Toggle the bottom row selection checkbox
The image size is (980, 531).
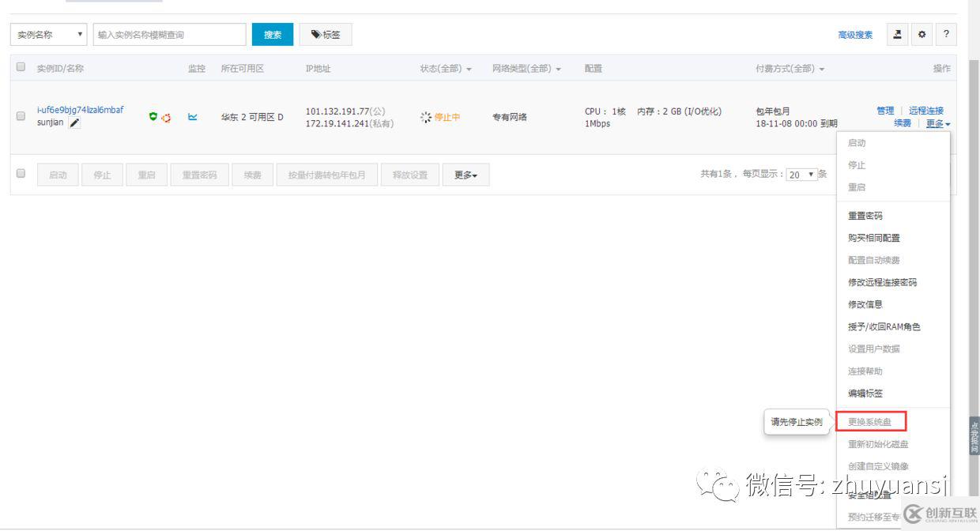coord(21,175)
